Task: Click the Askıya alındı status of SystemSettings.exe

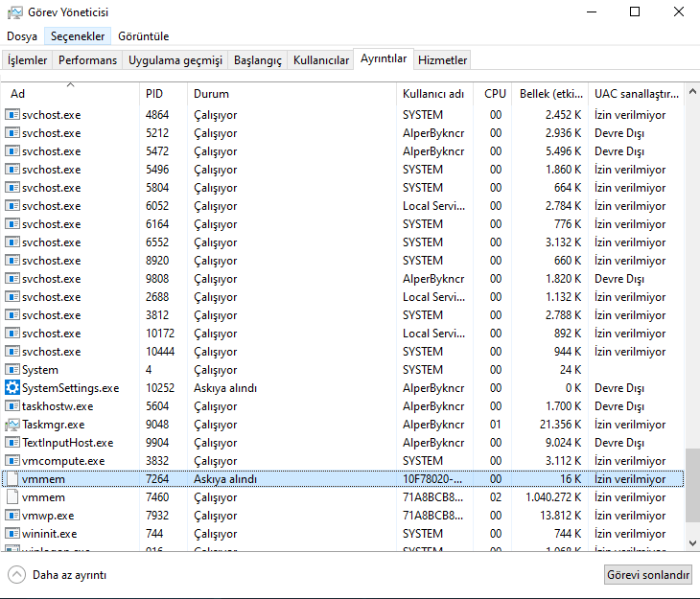Action: (225, 388)
